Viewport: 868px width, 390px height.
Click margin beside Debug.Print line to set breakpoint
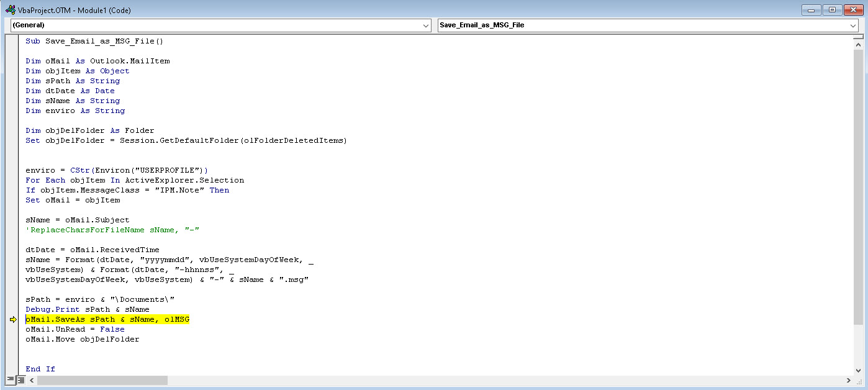[12, 309]
